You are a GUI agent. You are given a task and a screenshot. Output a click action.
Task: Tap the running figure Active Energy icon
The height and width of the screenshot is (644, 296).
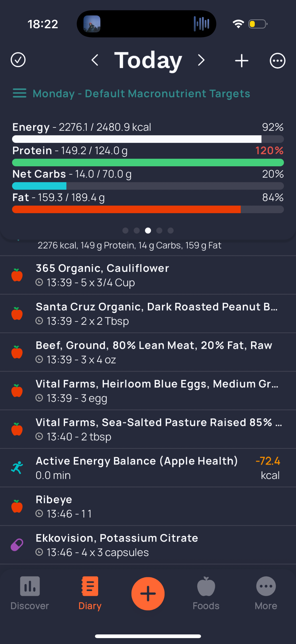(x=17, y=468)
